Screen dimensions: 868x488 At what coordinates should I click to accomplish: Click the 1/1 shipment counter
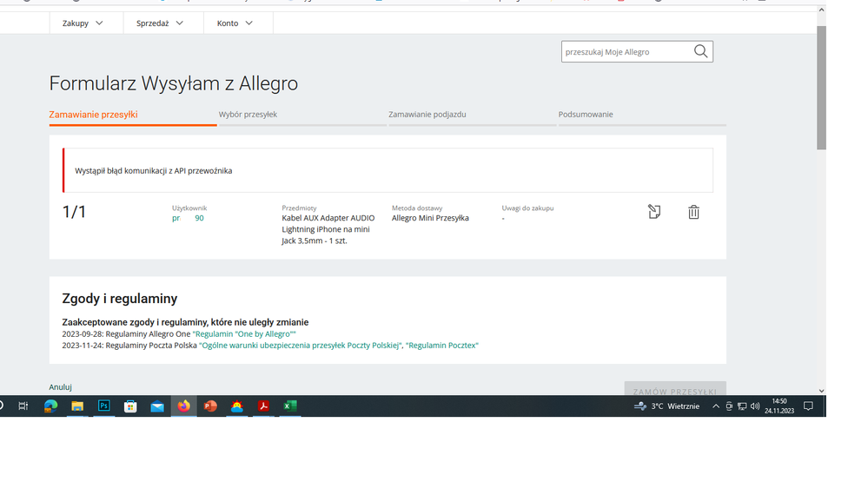point(74,212)
